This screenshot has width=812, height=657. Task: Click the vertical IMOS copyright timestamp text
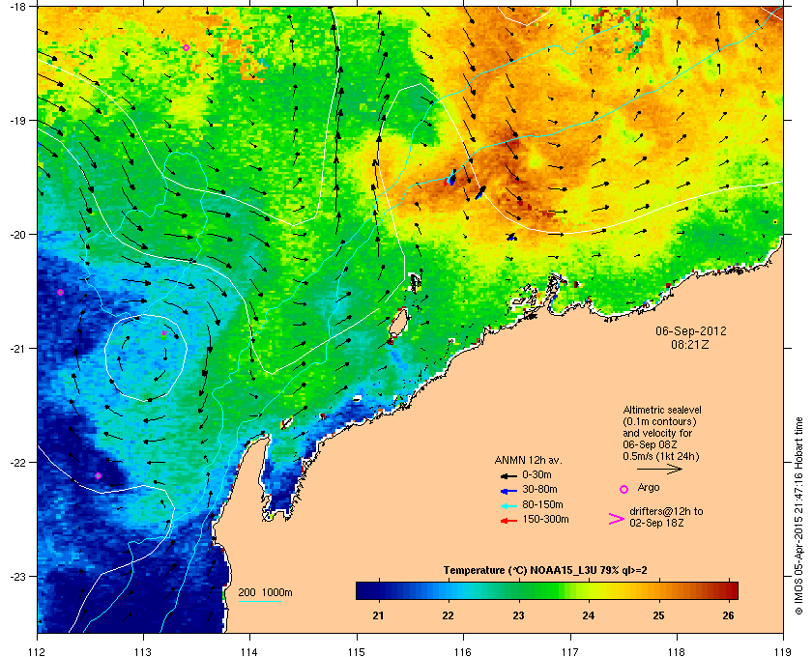click(798, 517)
